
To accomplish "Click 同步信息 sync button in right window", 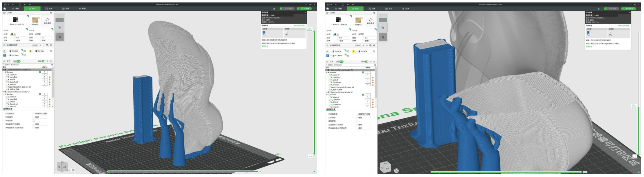I will [370, 21].
